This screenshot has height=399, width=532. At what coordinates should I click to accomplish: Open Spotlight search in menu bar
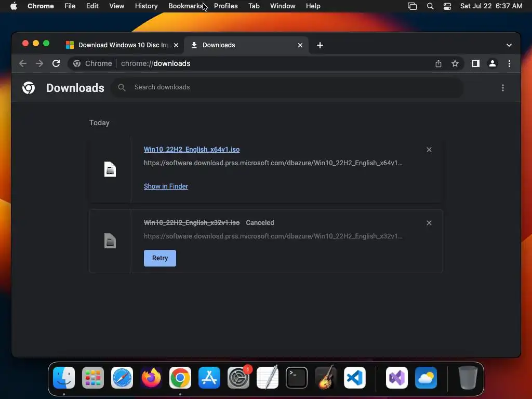click(x=430, y=6)
